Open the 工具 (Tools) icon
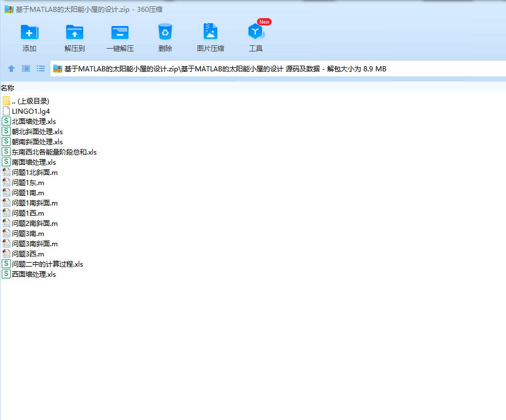Viewport: 506px width, 420px height. (x=256, y=32)
